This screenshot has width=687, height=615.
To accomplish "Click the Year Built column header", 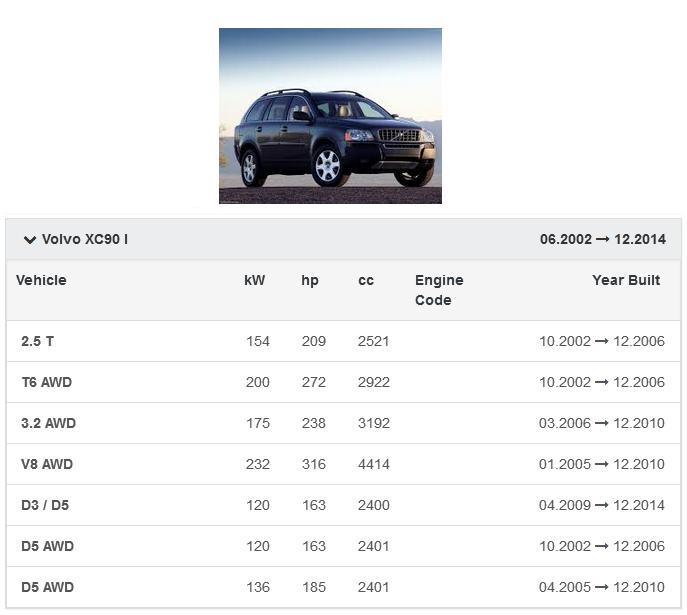I will pyautogui.click(x=626, y=280).
